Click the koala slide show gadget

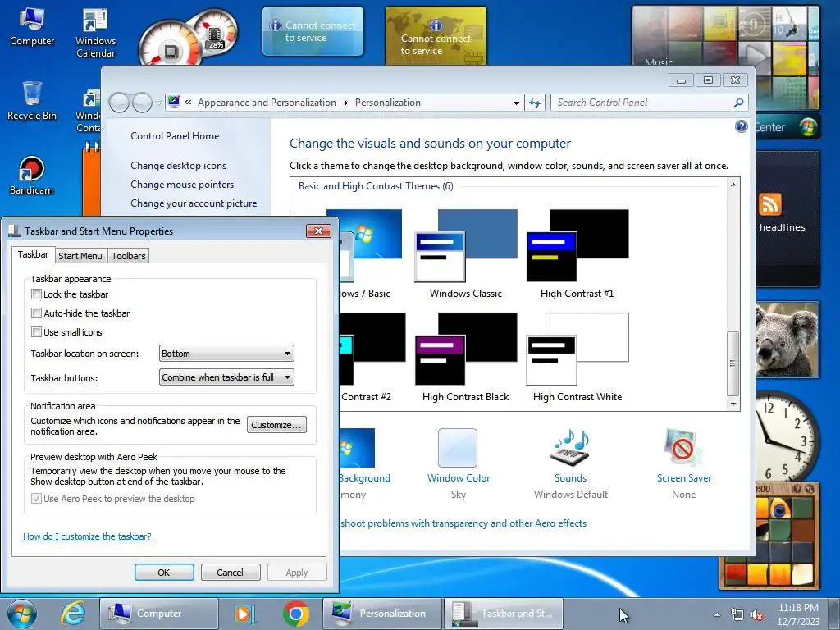(x=787, y=340)
